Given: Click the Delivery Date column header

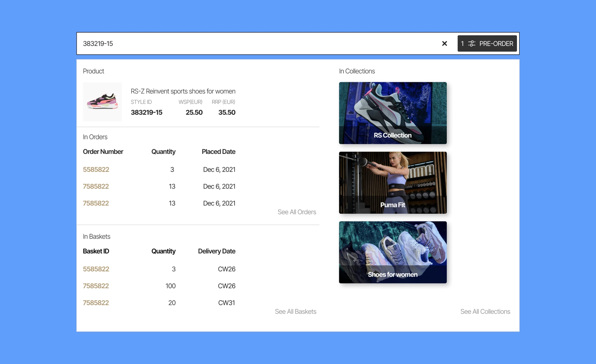Looking at the screenshot, I should tap(216, 251).
